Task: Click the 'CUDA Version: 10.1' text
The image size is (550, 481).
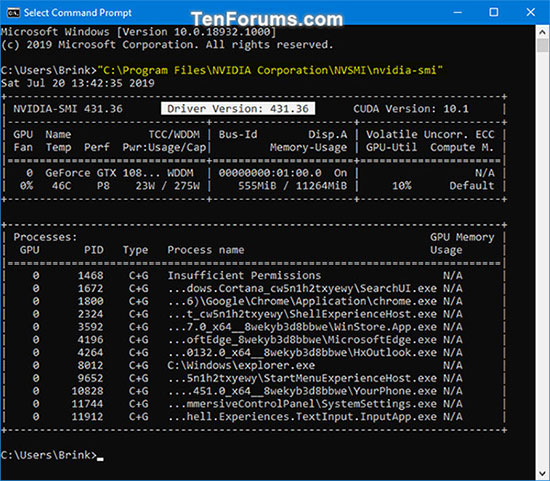Action: pyautogui.click(x=411, y=109)
